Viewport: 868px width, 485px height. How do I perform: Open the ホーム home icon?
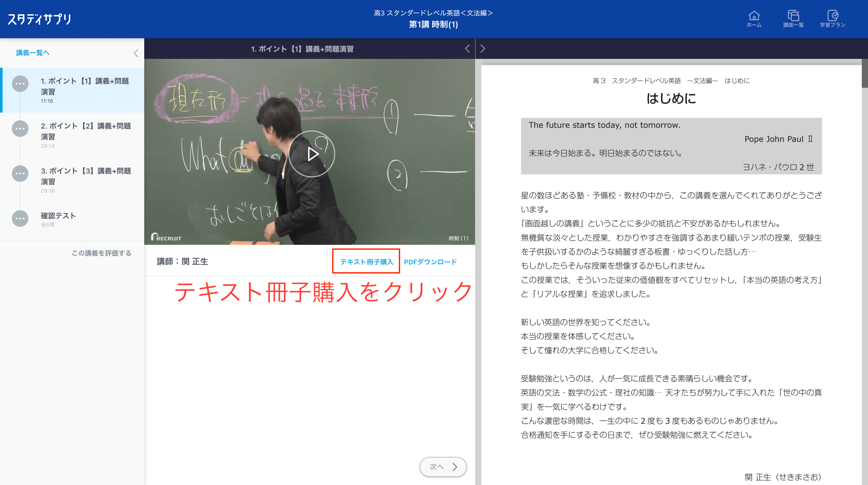(x=754, y=19)
